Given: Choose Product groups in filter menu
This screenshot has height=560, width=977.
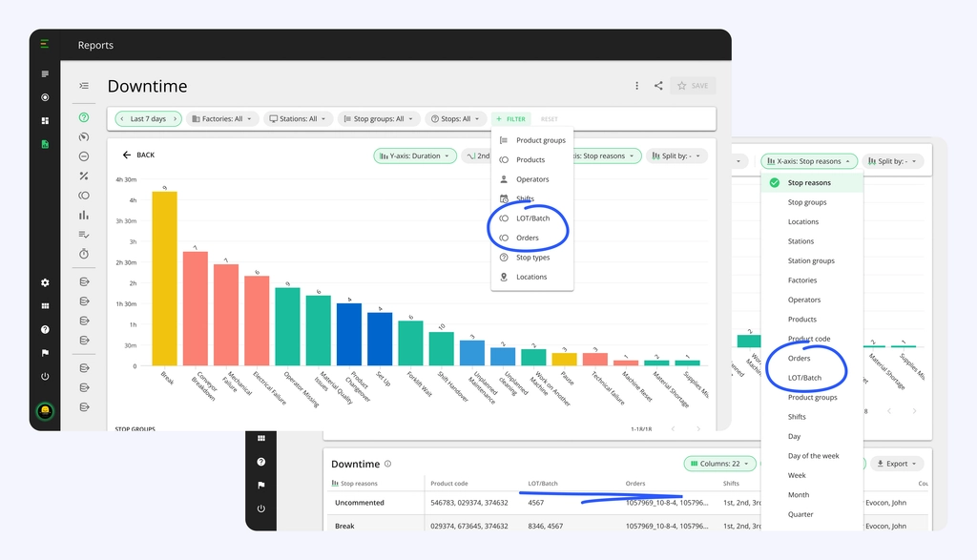Looking at the screenshot, I should tap(532, 140).
